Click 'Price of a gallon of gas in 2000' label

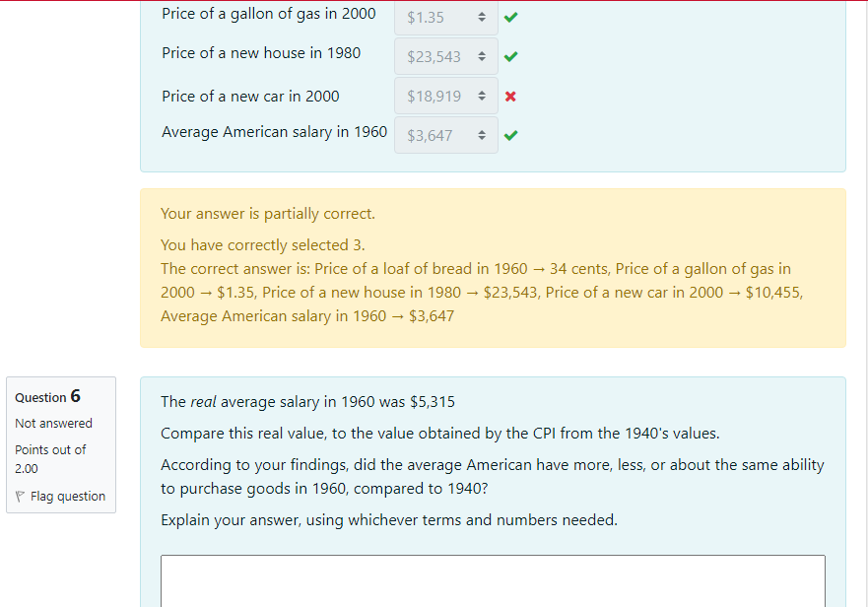[x=269, y=14]
